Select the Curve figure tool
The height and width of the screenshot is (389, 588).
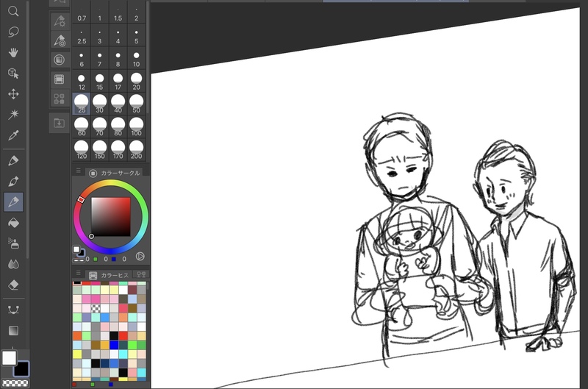13,310
